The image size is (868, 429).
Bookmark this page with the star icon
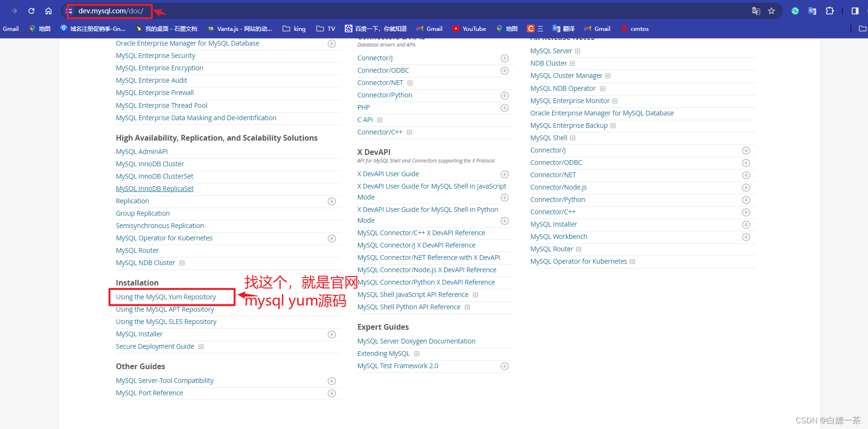771,11
